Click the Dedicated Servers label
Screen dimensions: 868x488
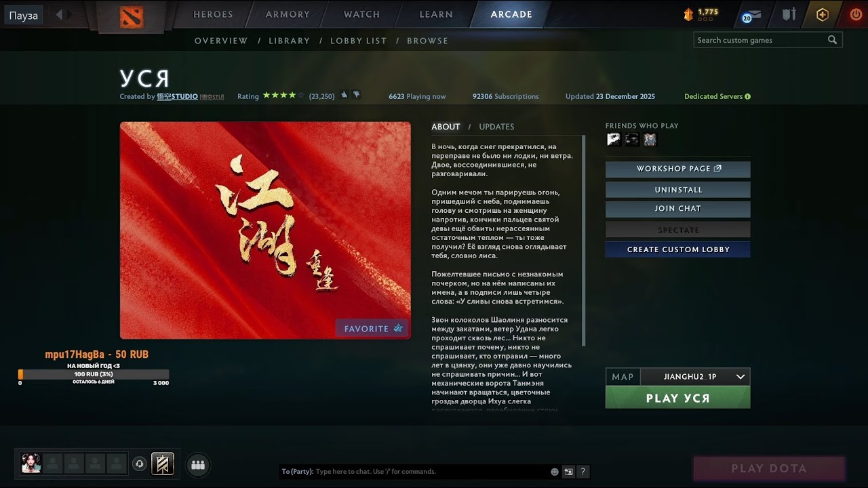(713, 96)
